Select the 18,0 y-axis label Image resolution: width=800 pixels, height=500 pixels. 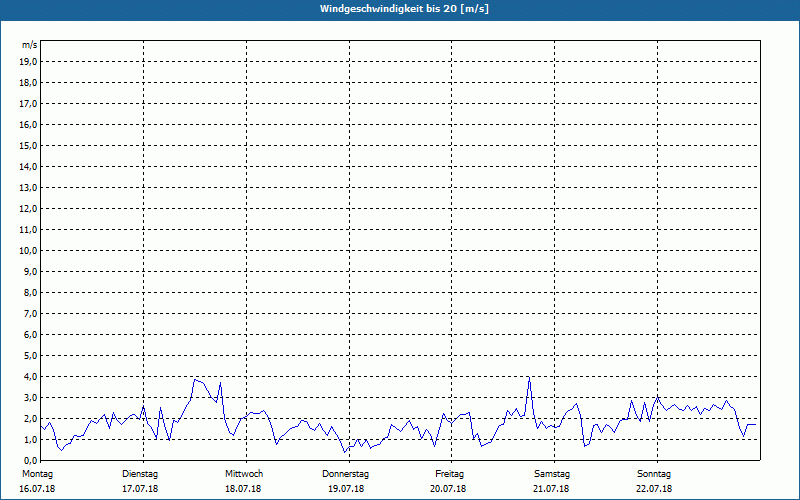(28, 83)
